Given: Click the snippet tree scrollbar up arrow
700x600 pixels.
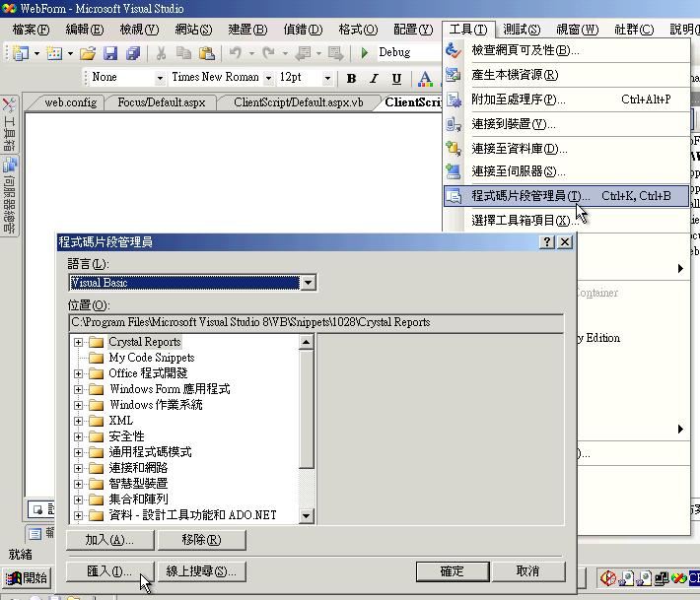Looking at the screenshot, I should (x=307, y=342).
